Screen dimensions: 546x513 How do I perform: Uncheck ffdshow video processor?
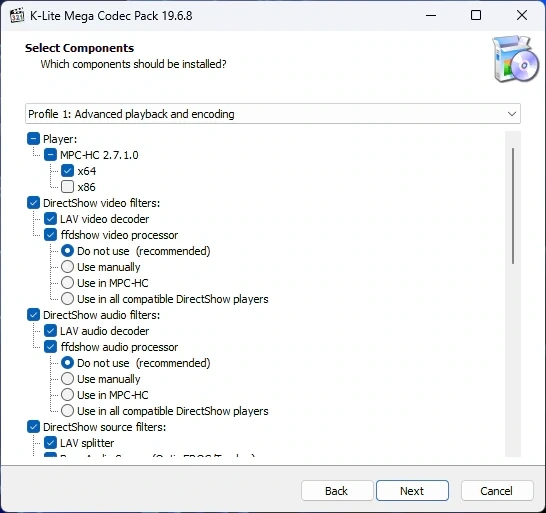[x=50, y=235]
